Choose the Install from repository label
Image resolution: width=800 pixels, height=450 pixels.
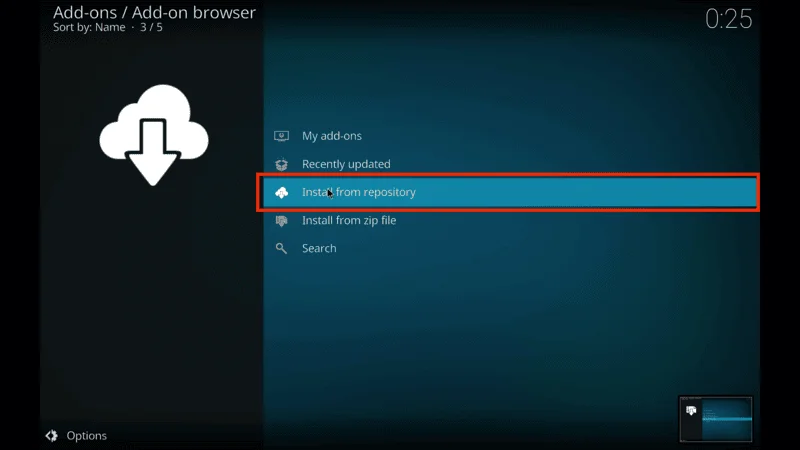[359, 192]
